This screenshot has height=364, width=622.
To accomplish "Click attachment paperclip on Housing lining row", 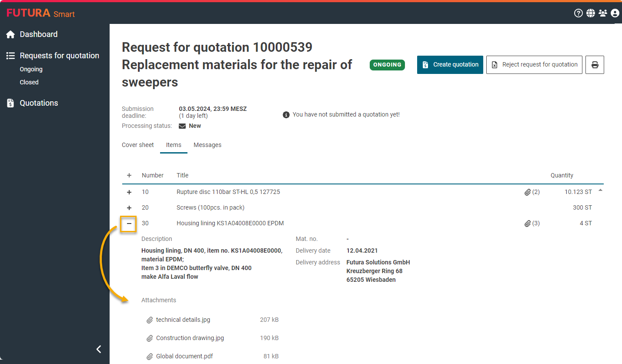I will (528, 223).
